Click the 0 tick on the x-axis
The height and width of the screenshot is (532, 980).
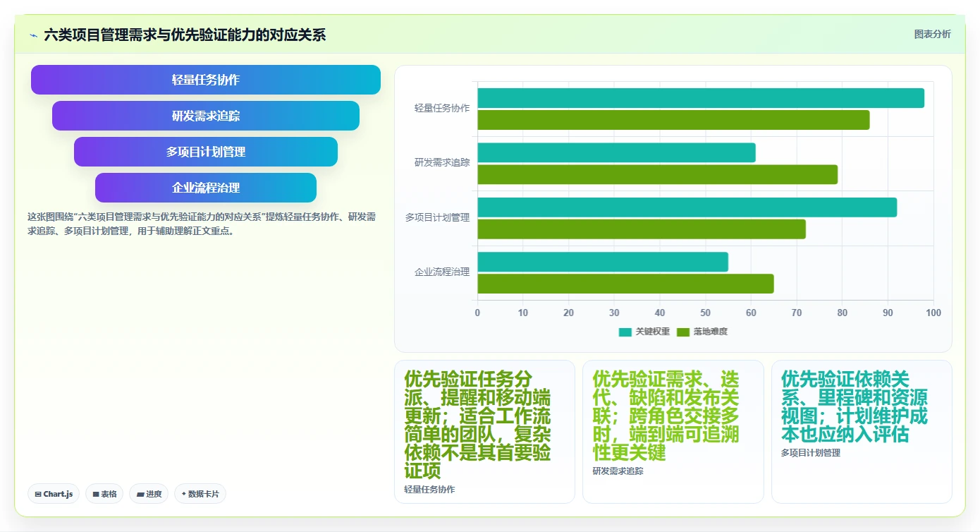pyautogui.click(x=477, y=313)
